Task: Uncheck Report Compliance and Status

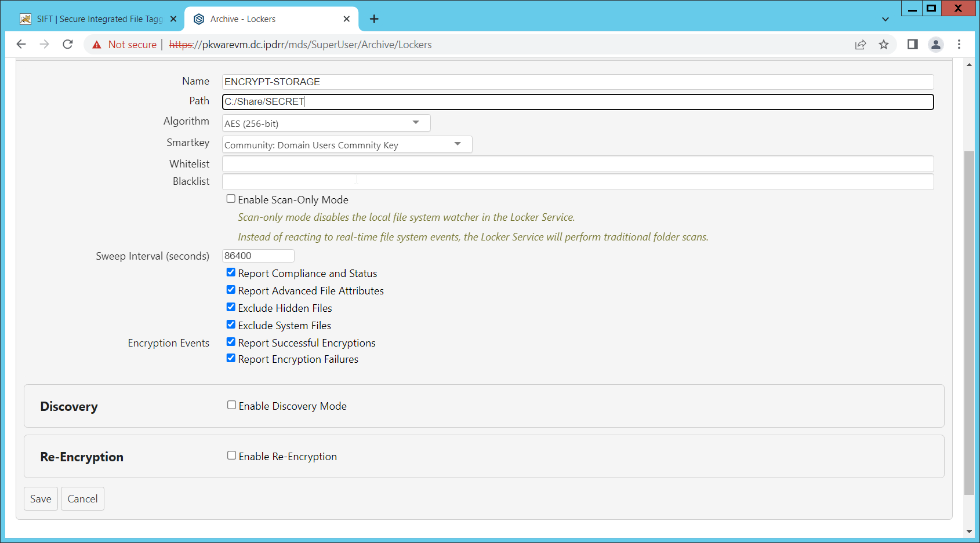Action: click(231, 272)
